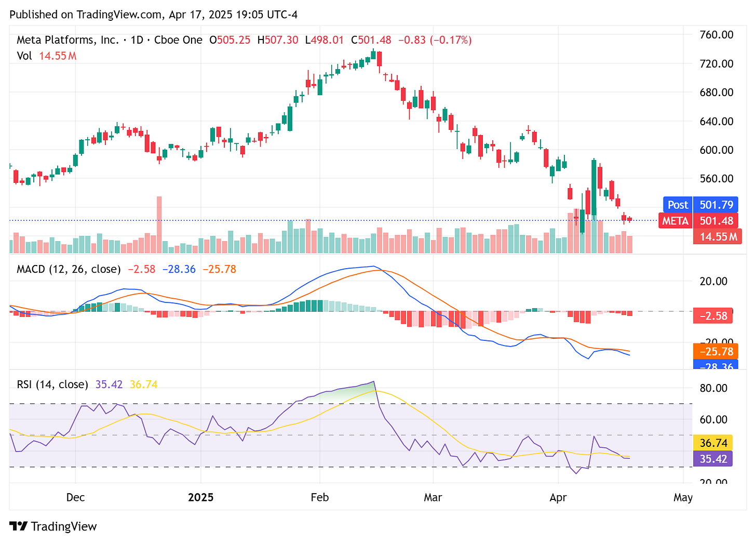Click the red volume badge showing 14.55 M
The image size is (756, 543).
tap(718, 236)
